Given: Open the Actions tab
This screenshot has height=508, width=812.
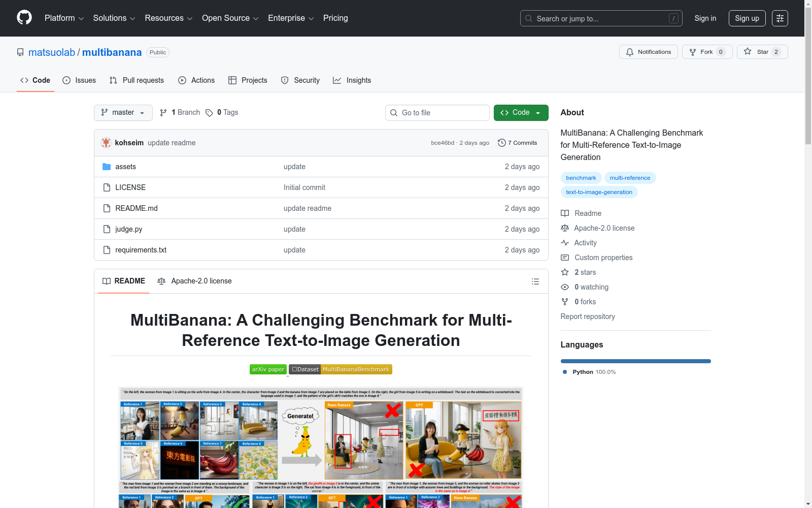Looking at the screenshot, I should pos(196,80).
